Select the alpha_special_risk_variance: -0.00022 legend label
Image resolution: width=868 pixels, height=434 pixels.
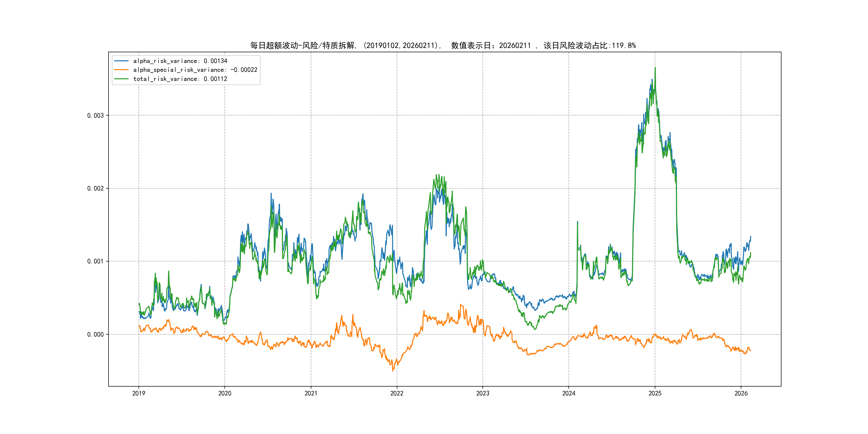[x=195, y=70]
